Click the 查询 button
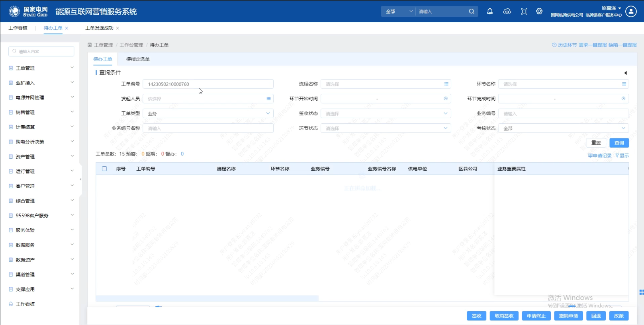 click(x=619, y=143)
